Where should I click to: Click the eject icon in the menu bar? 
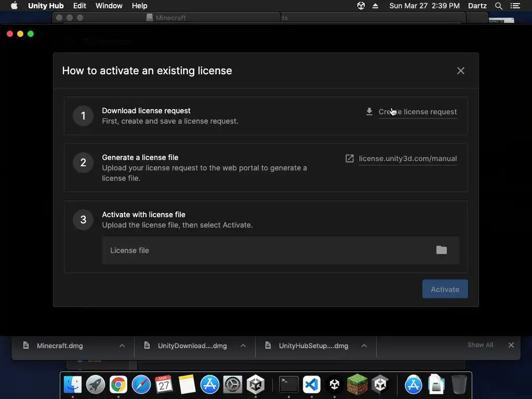(x=375, y=6)
